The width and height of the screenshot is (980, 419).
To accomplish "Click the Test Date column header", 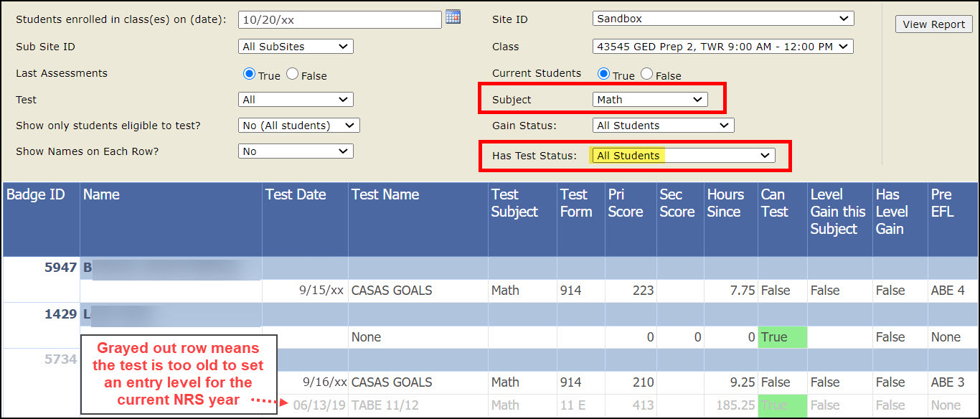I will [x=296, y=194].
